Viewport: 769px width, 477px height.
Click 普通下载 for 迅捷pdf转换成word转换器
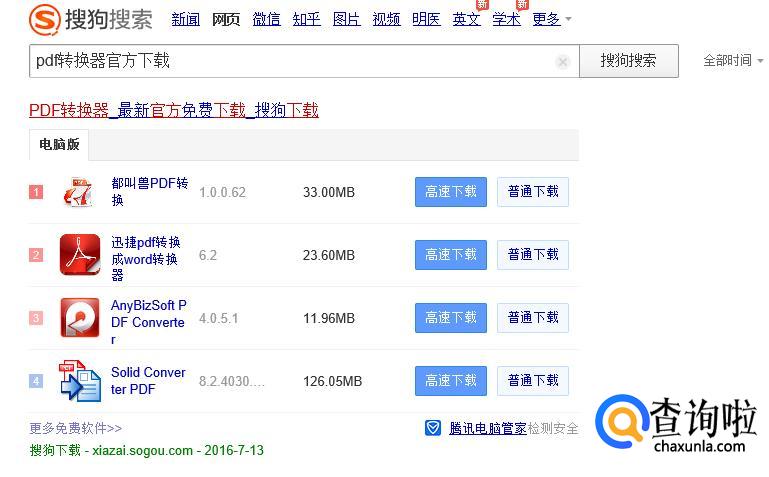click(x=533, y=254)
